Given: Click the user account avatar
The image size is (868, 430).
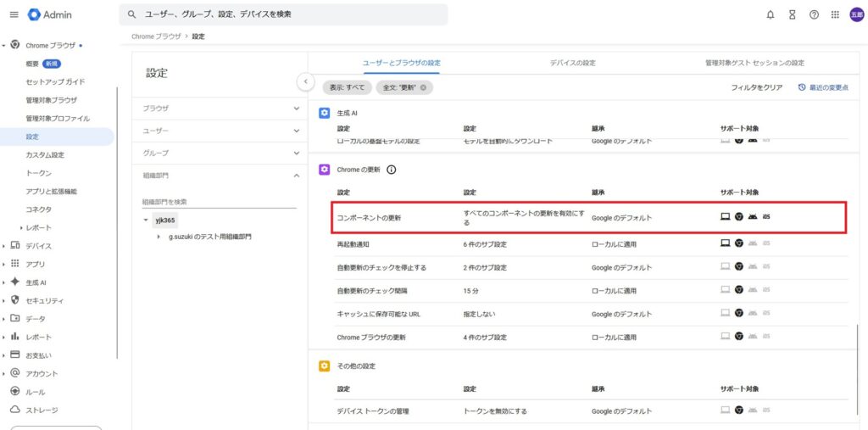Looking at the screenshot, I should point(856,14).
